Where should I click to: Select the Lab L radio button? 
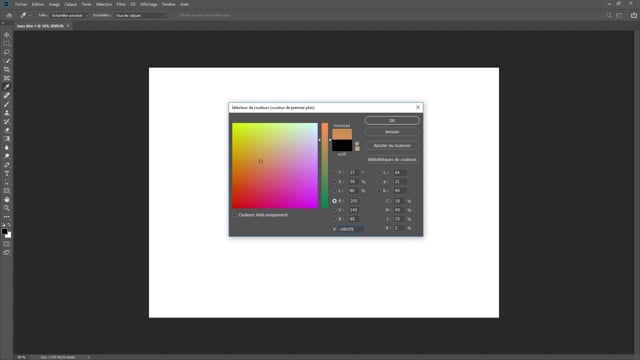pyautogui.click(x=379, y=173)
